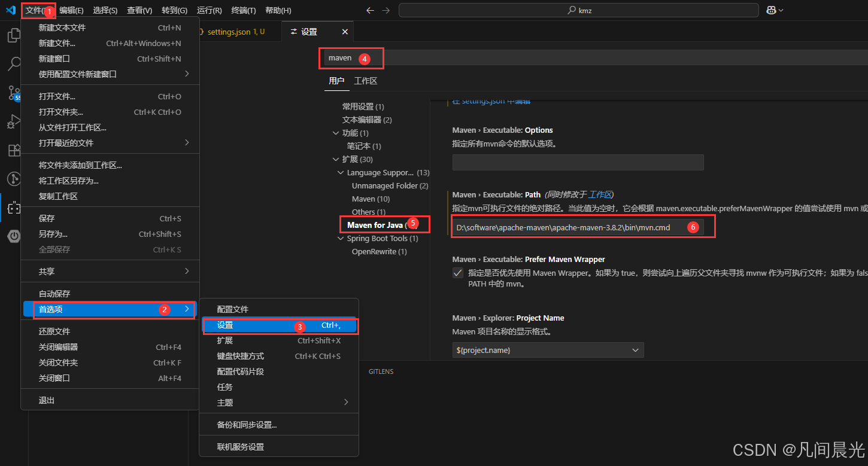
Task: Expand the 主题 submenu
Action: [x=279, y=403]
